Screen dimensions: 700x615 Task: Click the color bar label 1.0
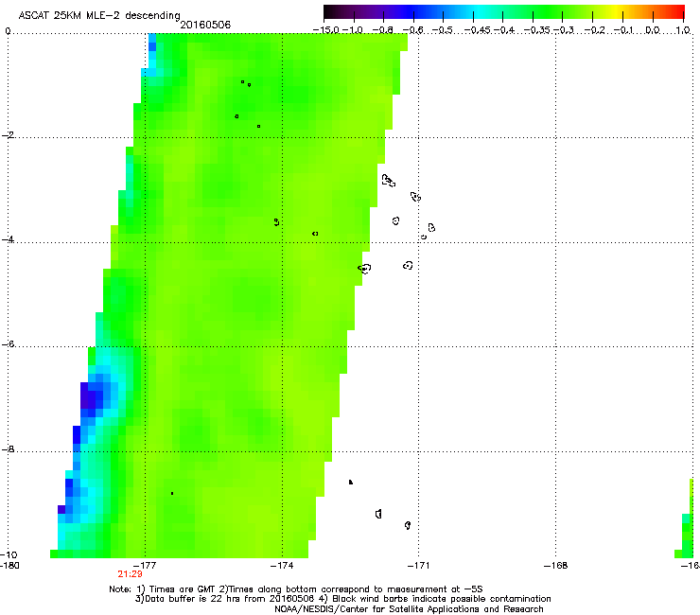[683, 30]
